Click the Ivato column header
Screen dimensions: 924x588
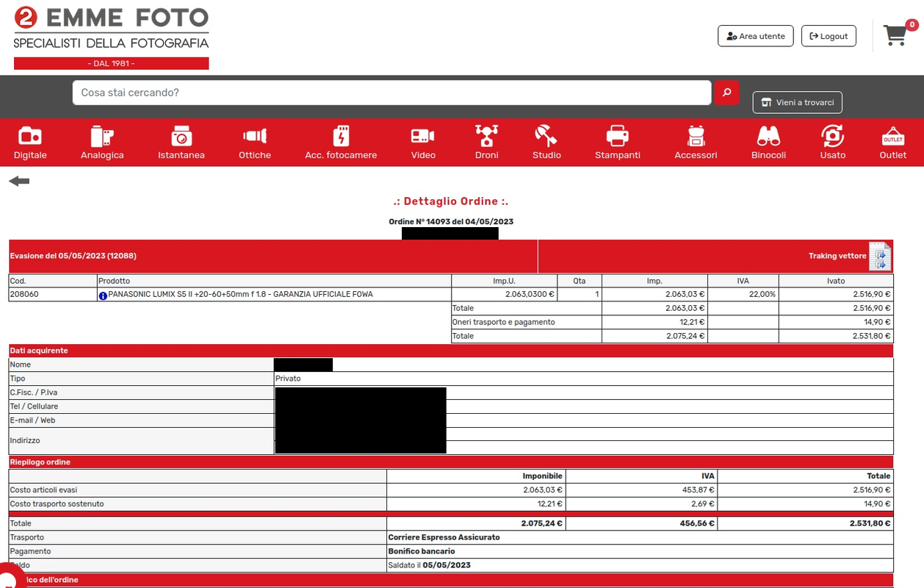(x=836, y=281)
